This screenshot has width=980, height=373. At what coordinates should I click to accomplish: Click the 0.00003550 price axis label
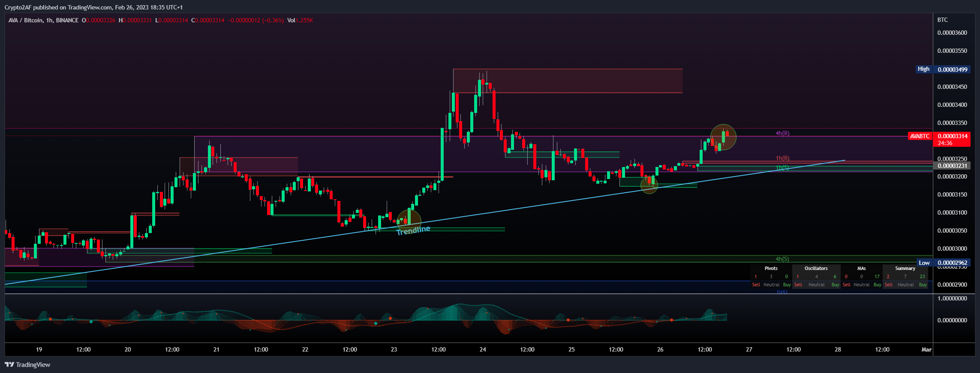tap(952, 51)
